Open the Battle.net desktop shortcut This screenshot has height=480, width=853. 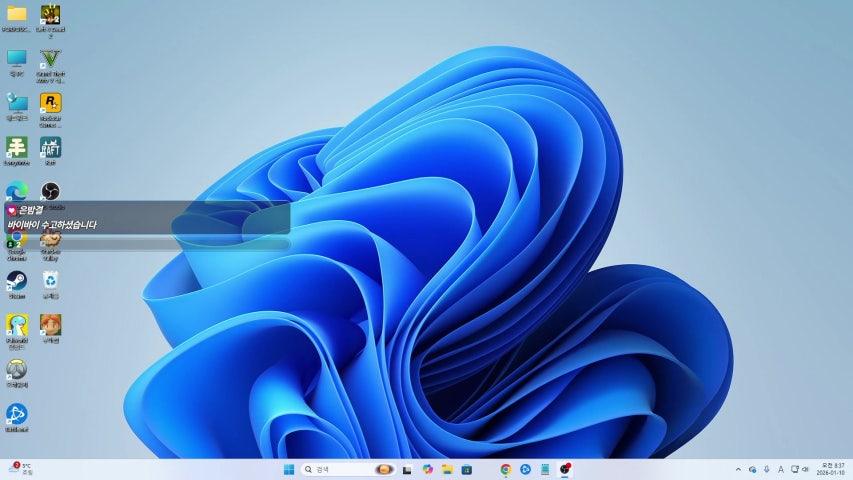(17, 414)
